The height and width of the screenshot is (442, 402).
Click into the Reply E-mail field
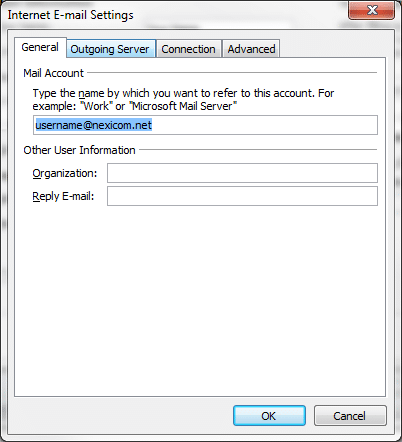pos(242,196)
